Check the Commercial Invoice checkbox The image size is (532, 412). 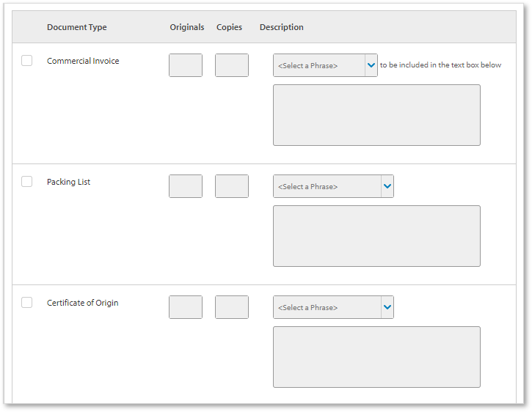27,61
